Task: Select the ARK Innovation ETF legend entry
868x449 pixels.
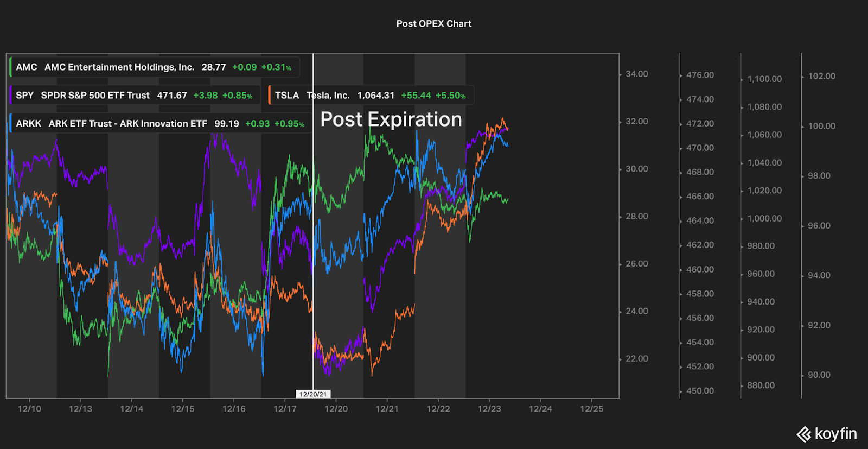Action: click(161, 124)
